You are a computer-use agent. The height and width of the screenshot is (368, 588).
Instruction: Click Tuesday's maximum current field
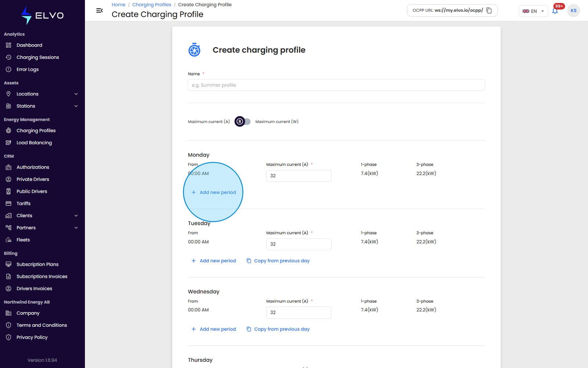coord(299,244)
